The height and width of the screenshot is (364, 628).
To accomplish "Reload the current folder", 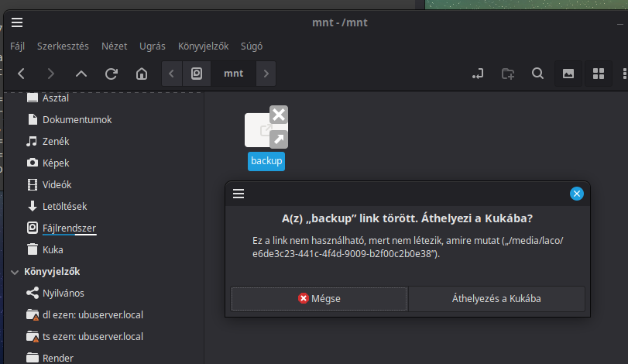I will click(x=112, y=74).
